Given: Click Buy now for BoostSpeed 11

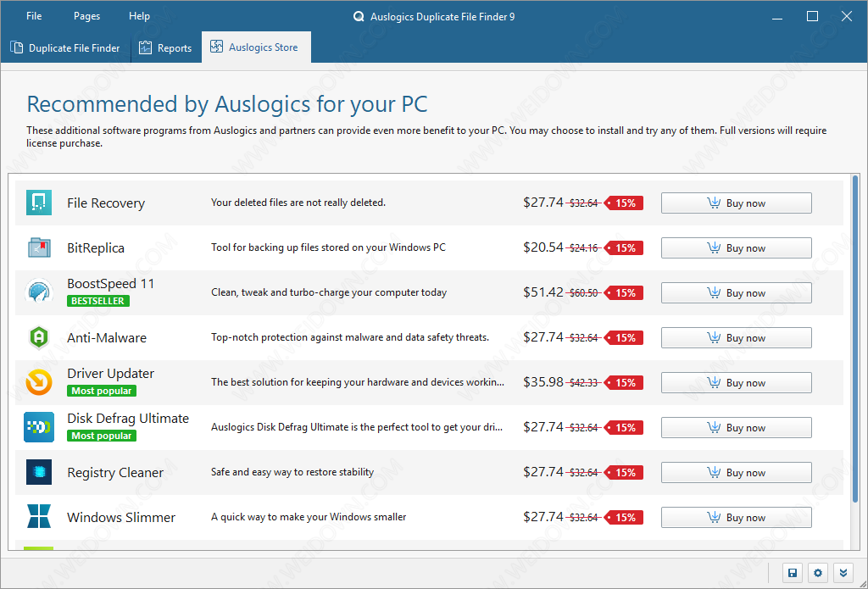Looking at the screenshot, I should [x=737, y=293].
